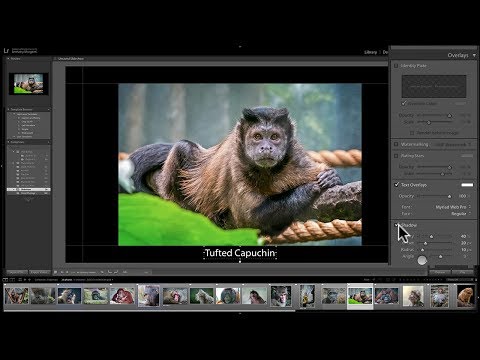This screenshot has height=360, width=480.
Task: Select golden monkey thumbnail at filmstrip end
Action: pyautogui.click(x=465, y=296)
